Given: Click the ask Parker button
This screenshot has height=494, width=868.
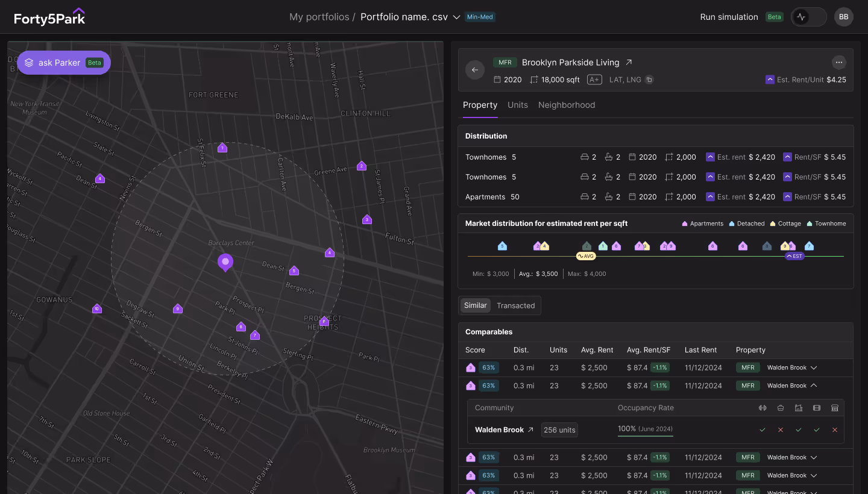Looking at the screenshot, I should 60,63.
